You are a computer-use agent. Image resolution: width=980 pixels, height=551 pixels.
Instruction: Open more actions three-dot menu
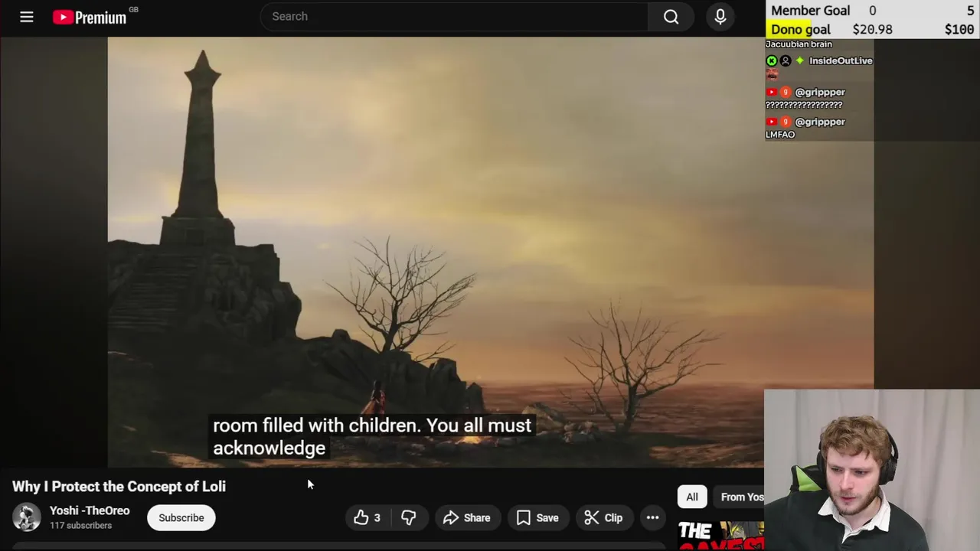[652, 518]
